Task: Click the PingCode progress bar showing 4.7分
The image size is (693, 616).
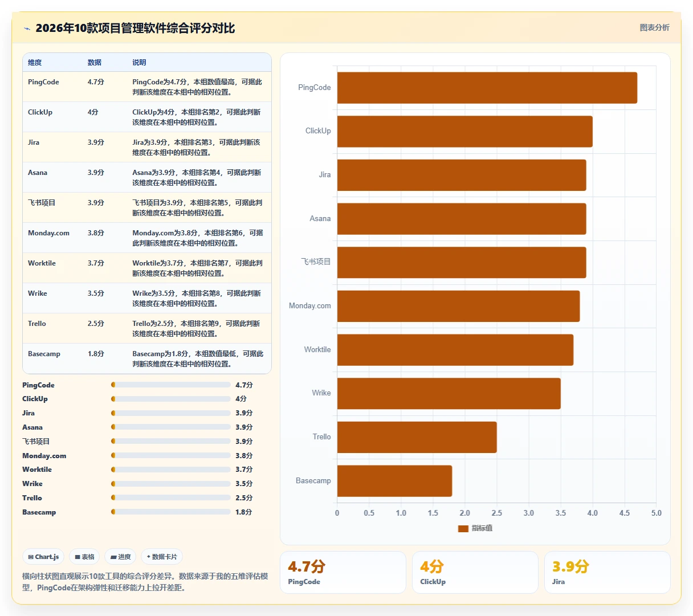Action: (171, 385)
